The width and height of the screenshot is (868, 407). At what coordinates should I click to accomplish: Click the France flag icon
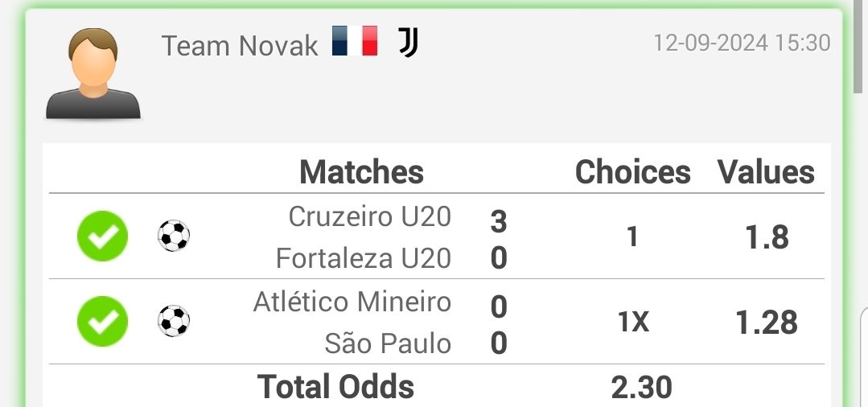click(355, 41)
